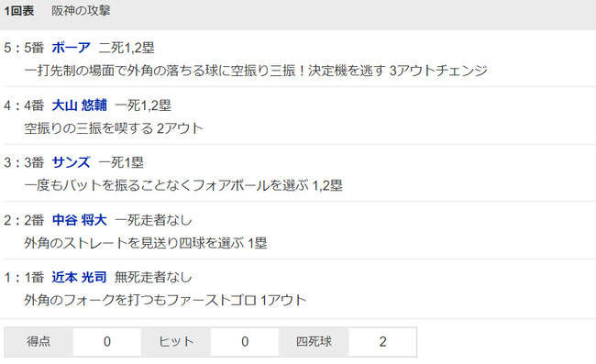Click the 得点 label cell
596x364 pixels.
[39, 342]
